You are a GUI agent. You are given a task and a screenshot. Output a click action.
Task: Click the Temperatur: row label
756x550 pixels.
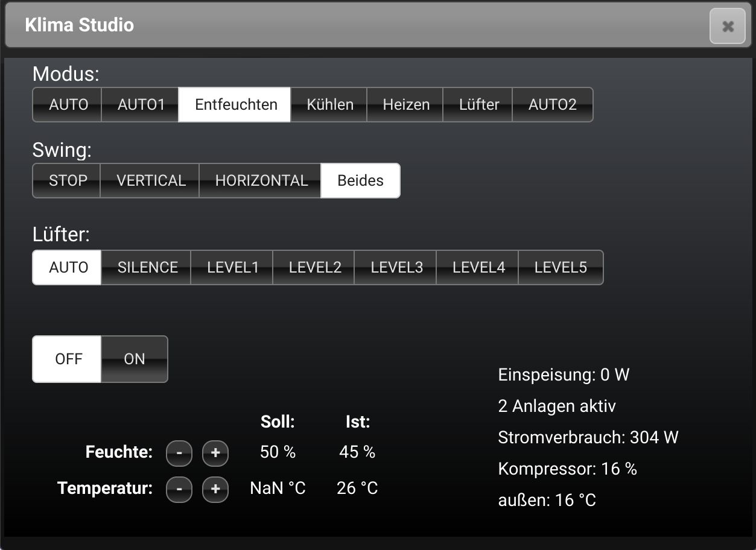[x=105, y=488]
